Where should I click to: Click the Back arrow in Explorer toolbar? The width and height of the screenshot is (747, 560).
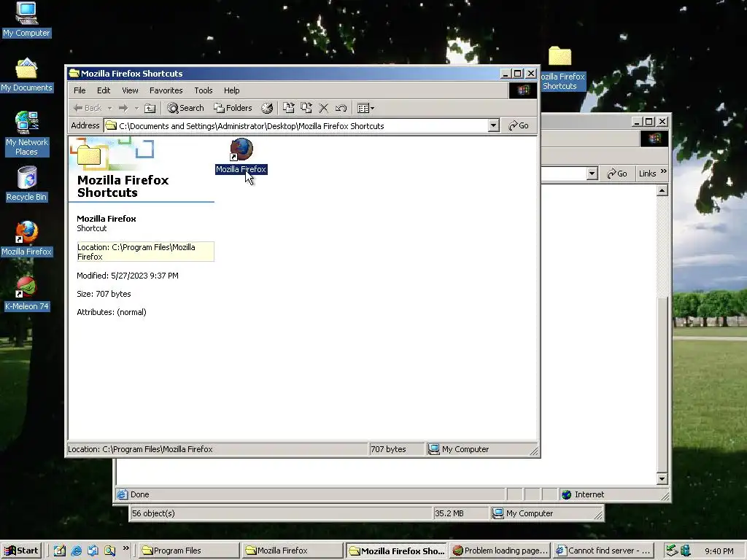tap(88, 108)
